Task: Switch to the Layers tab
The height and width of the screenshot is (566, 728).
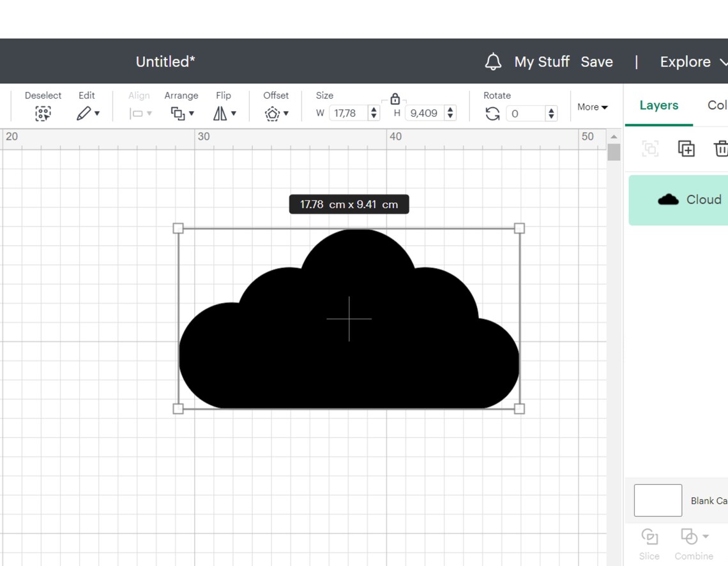Action: (x=658, y=105)
